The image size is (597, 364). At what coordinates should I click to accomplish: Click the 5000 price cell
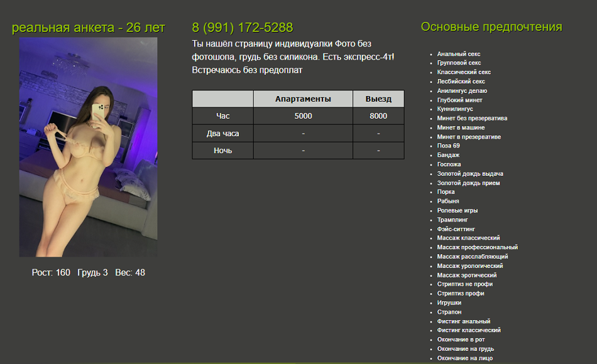coord(303,116)
